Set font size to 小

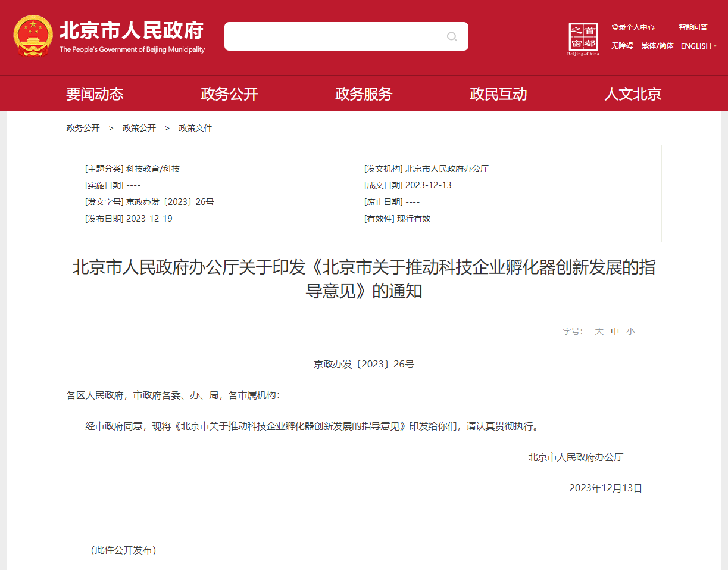630,331
